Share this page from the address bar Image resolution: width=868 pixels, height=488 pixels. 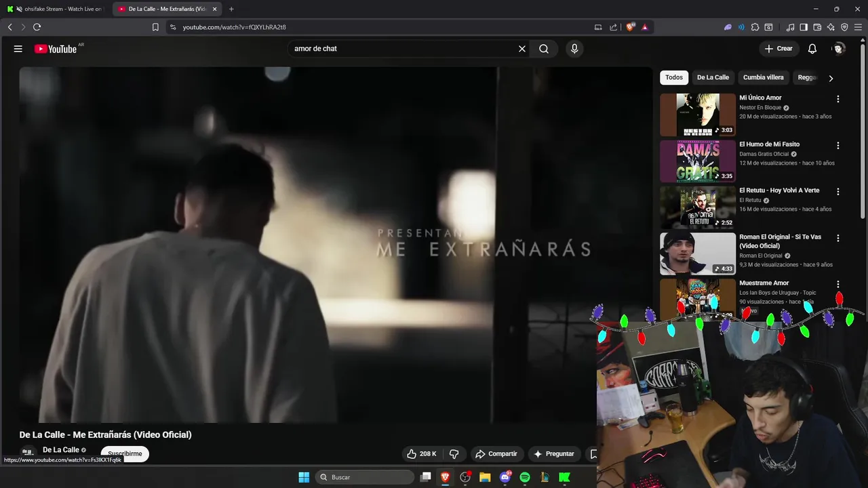[614, 27]
